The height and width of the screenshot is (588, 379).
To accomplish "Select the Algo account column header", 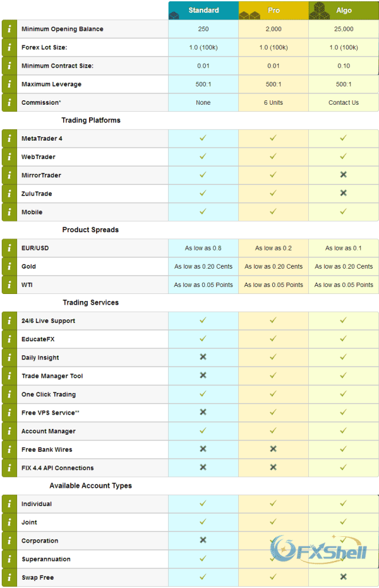I will [344, 11].
